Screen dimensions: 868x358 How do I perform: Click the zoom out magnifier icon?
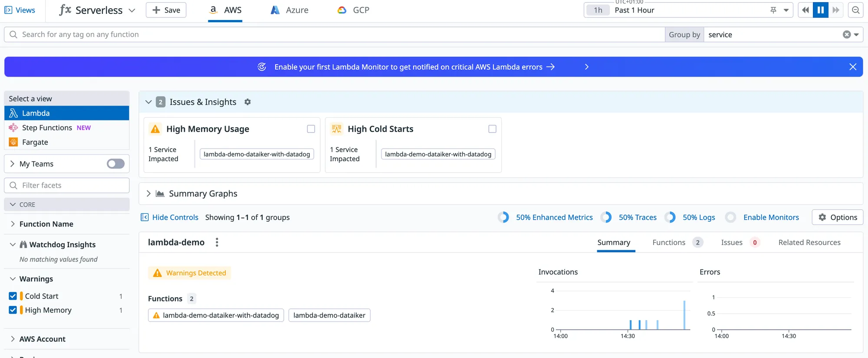855,10
